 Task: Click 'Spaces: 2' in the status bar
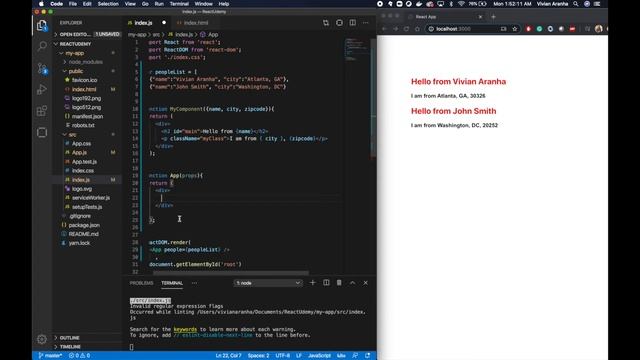pos(258,356)
